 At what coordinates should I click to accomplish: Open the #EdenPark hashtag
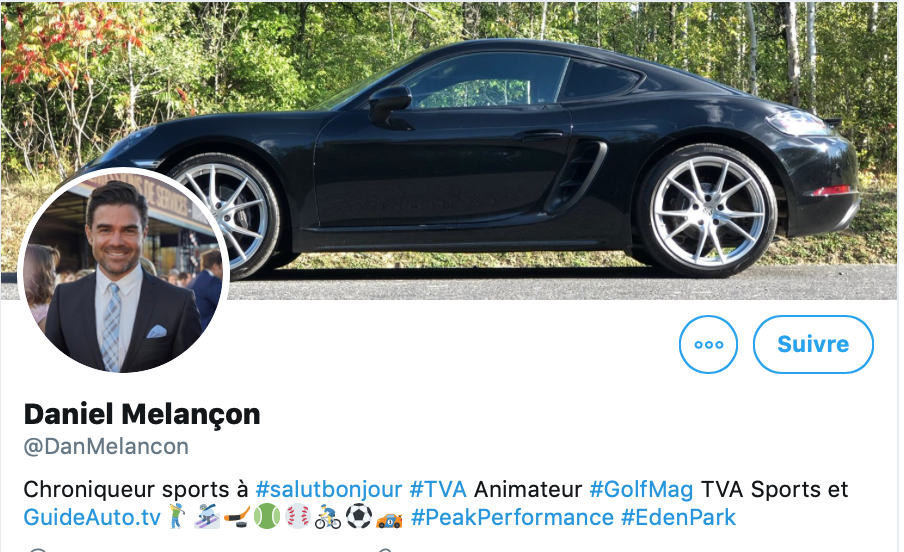point(678,517)
